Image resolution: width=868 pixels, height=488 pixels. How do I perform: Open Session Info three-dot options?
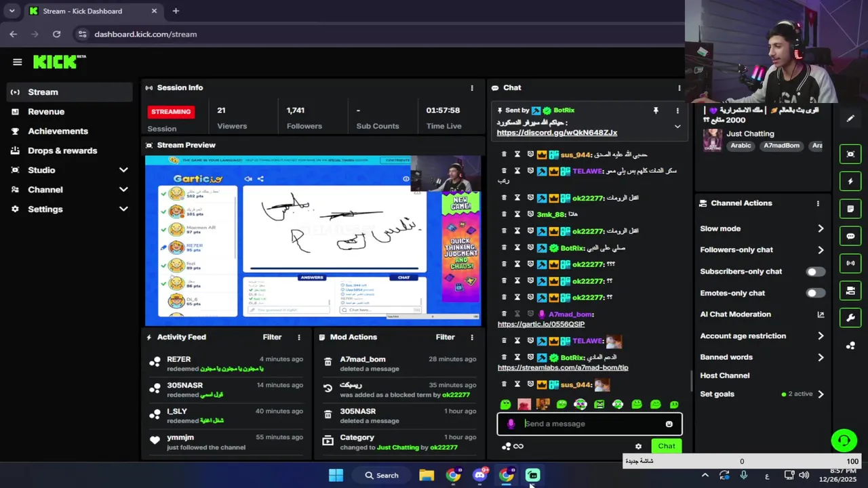[x=472, y=88]
